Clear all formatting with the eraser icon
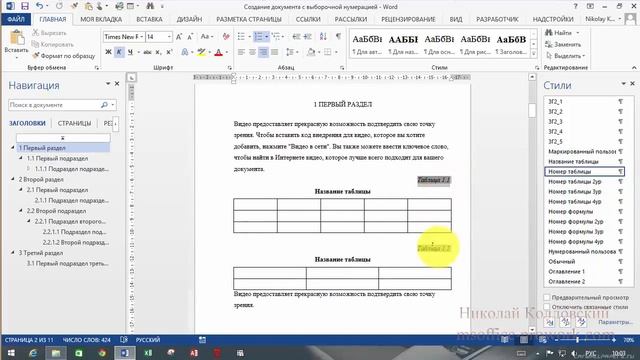This screenshot has height=360, width=640. 226,37
